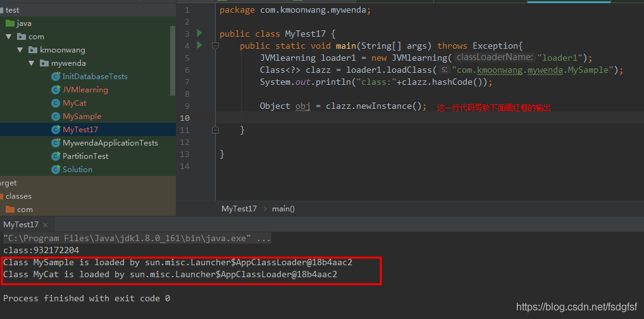This screenshot has height=319, width=644.
Task: Click main() in the breadcrumb bar
Action: [x=283, y=208]
